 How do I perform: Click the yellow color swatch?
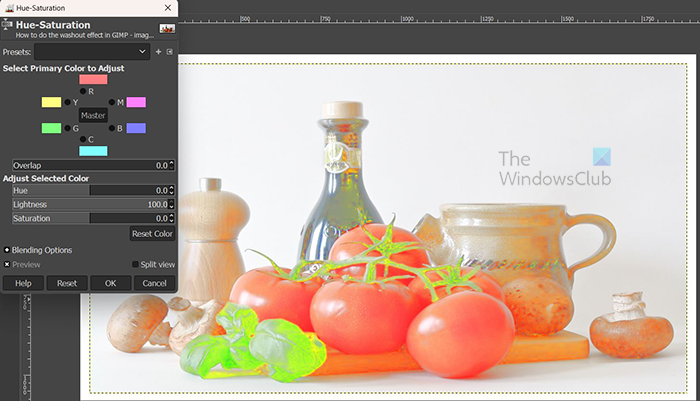point(51,102)
